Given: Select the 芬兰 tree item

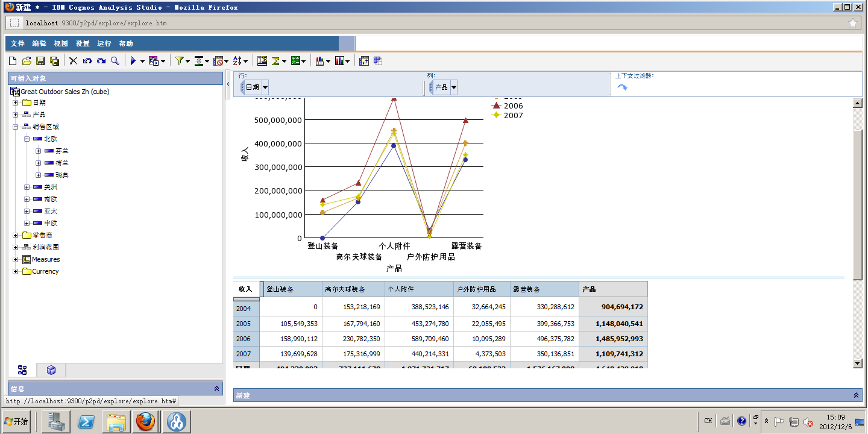Looking at the screenshot, I should (x=62, y=151).
